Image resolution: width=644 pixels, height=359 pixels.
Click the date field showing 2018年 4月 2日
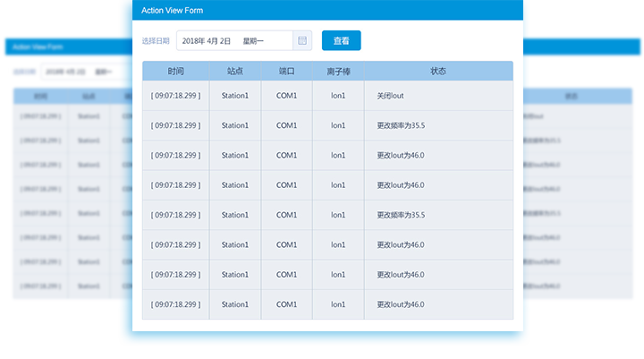click(x=234, y=41)
